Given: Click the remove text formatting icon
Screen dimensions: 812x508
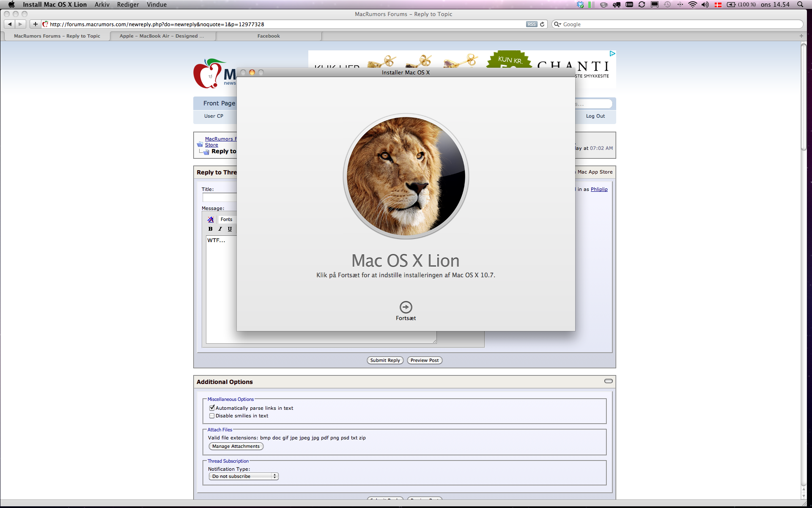Looking at the screenshot, I should pos(211,219).
